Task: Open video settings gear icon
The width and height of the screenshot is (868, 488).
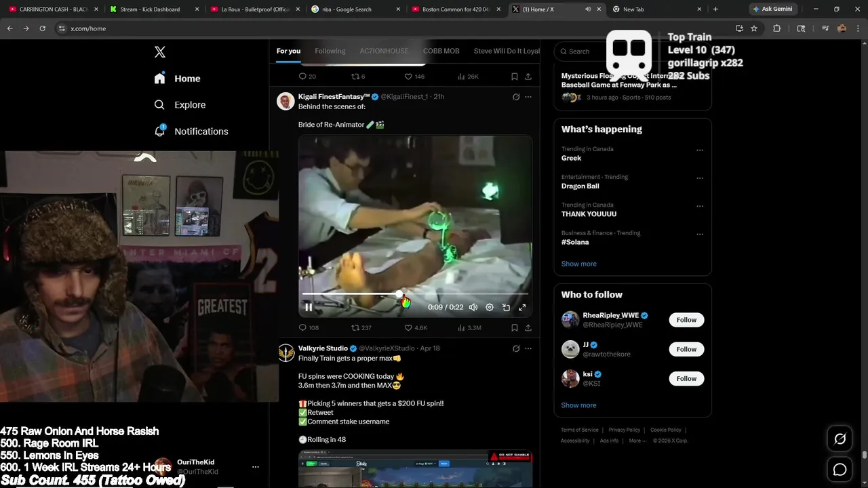Action: (x=490, y=307)
